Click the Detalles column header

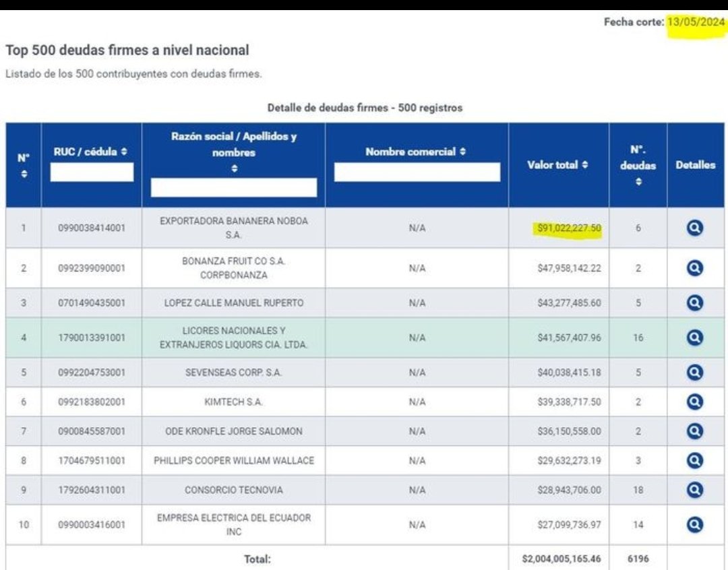(x=696, y=165)
